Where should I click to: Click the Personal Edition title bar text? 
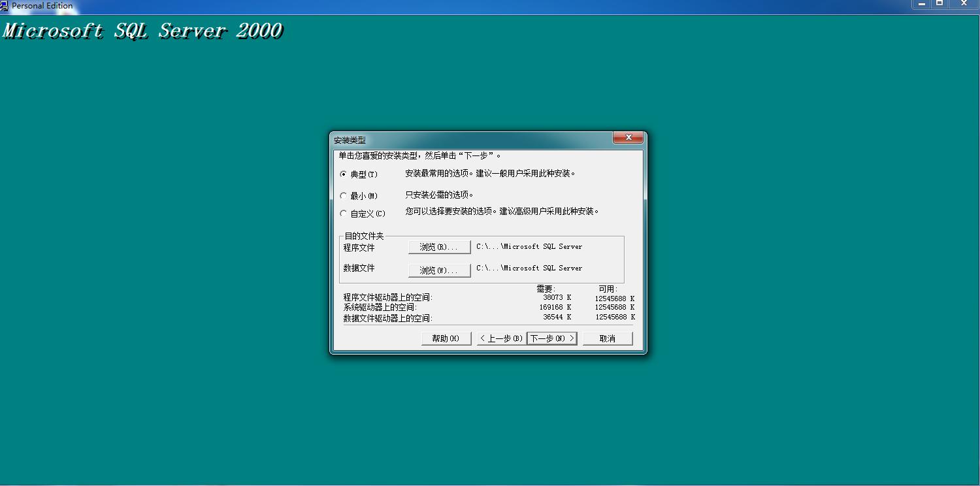coord(41,5)
